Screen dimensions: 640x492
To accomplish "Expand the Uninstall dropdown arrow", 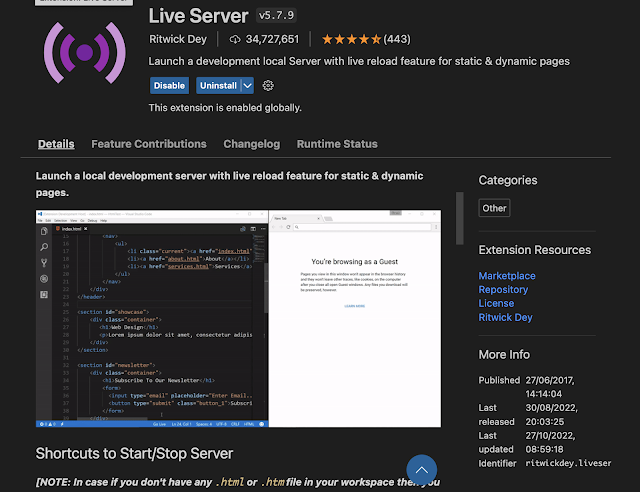I will pos(248,86).
